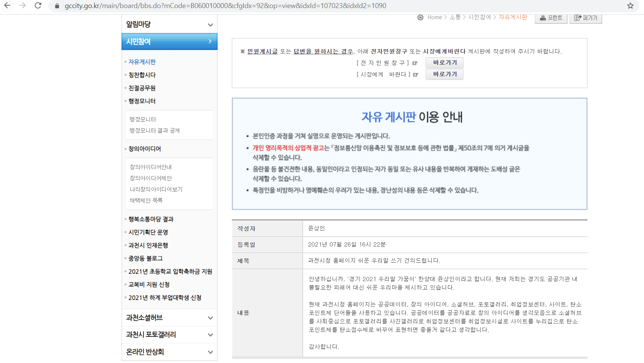Viewport: 644px width, 363px height.
Task: Bookmark this page with star icon
Action: click(630, 6)
